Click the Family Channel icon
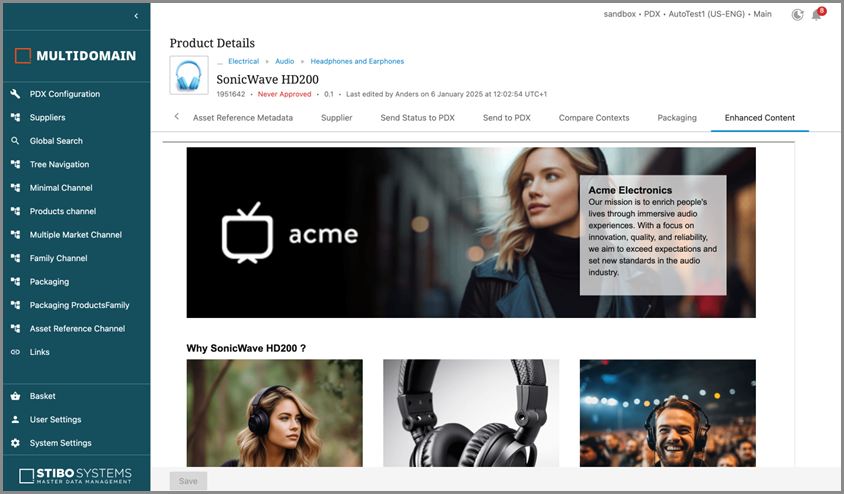 pyautogui.click(x=15, y=258)
